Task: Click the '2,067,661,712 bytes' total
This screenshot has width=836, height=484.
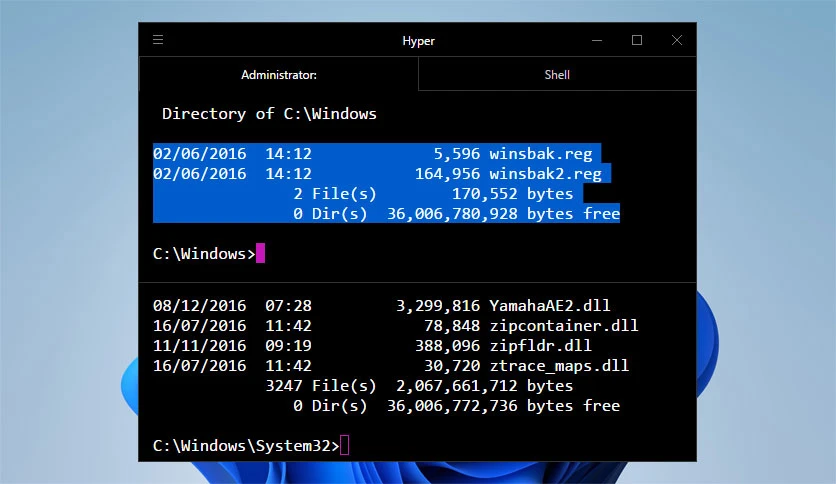Action: tap(485, 386)
